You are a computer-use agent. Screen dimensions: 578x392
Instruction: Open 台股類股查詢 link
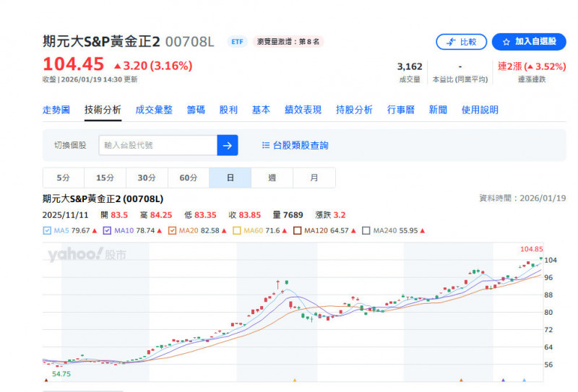(295, 145)
